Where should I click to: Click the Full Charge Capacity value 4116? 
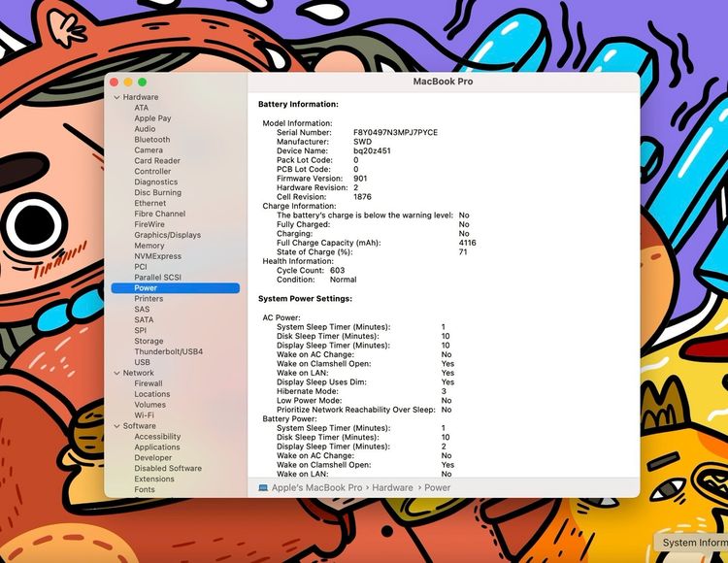pyautogui.click(x=467, y=243)
